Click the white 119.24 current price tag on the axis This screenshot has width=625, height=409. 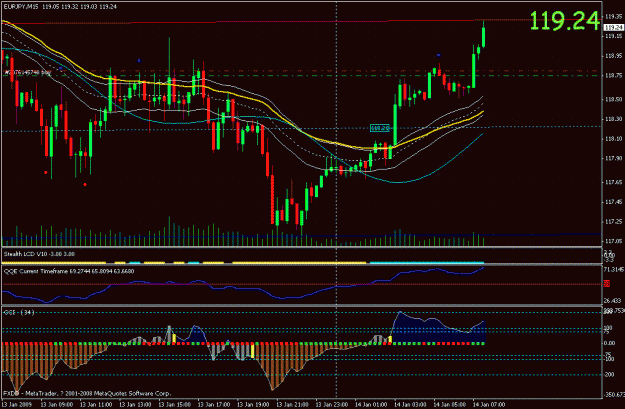pyautogui.click(x=614, y=28)
